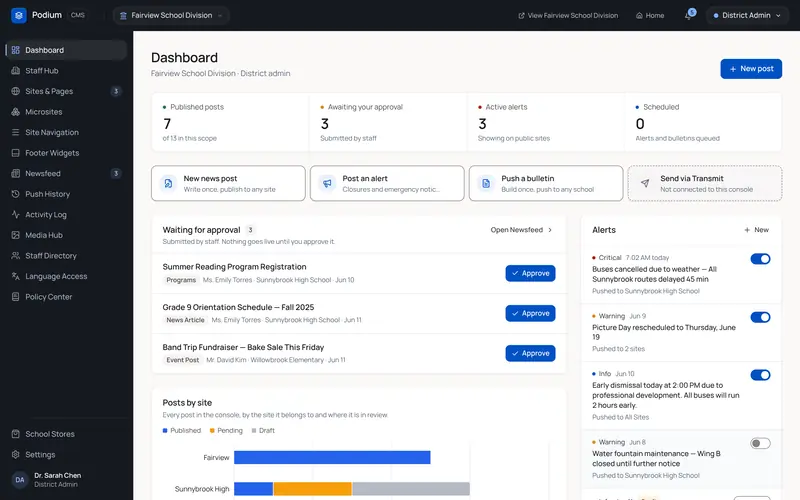
Task: Click the Push a bulletin document icon
Action: coord(486,183)
